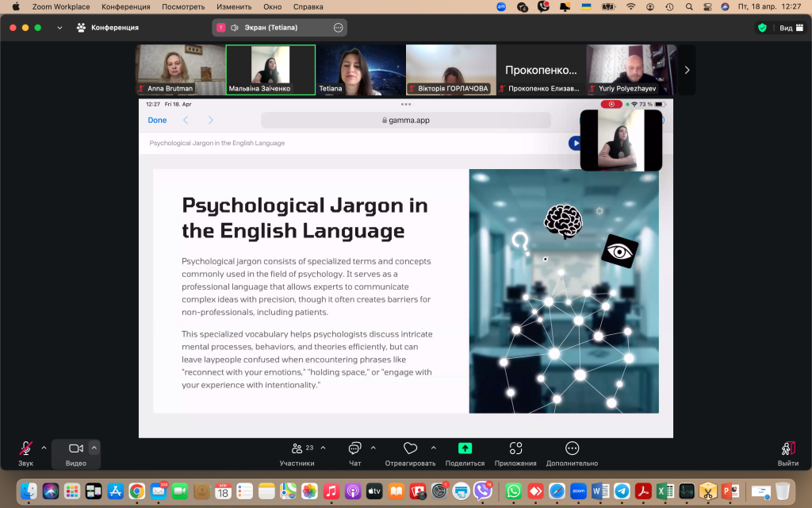The image size is (812, 508).
Task: Open the green encryption shield icon
Action: tap(762, 27)
